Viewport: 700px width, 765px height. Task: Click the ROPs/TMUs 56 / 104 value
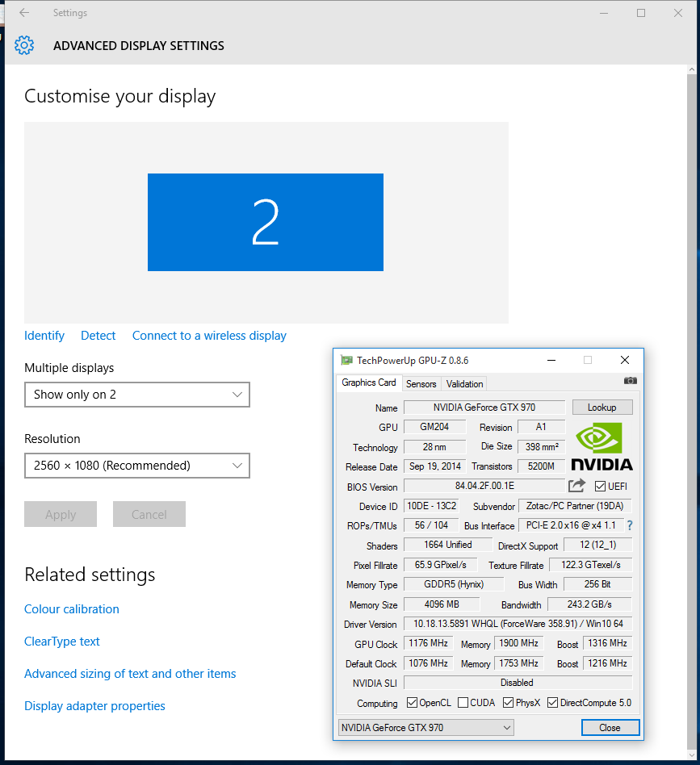coord(431,525)
